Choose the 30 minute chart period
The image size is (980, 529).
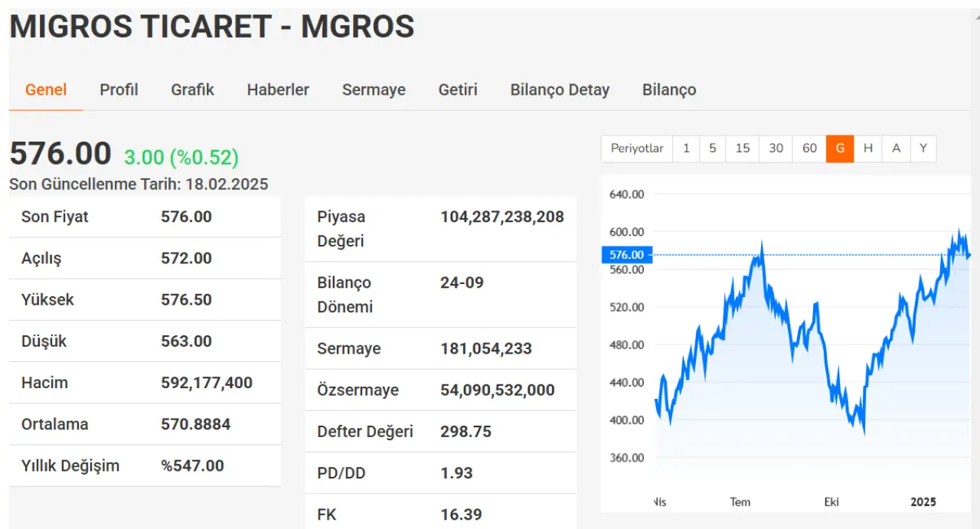(x=776, y=149)
